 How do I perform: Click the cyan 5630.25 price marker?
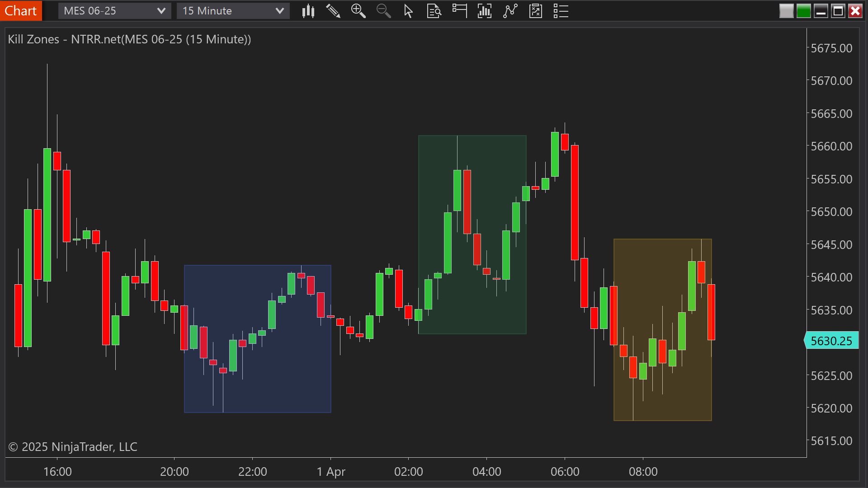coord(832,341)
